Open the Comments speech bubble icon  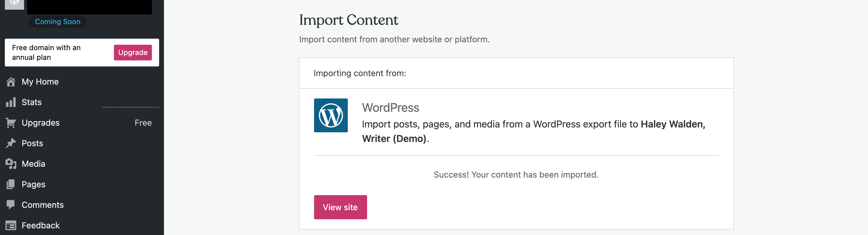click(11, 204)
